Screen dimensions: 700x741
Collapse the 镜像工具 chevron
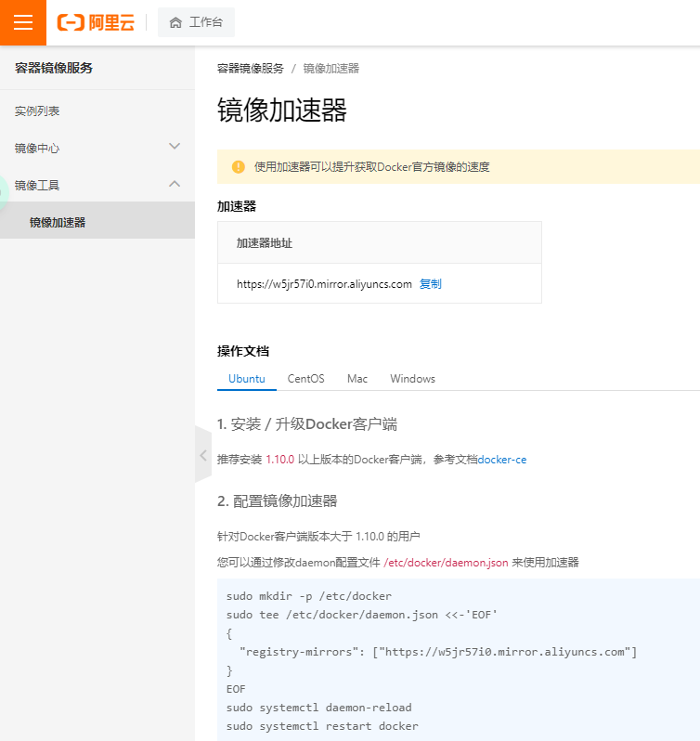pyautogui.click(x=175, y=184)
